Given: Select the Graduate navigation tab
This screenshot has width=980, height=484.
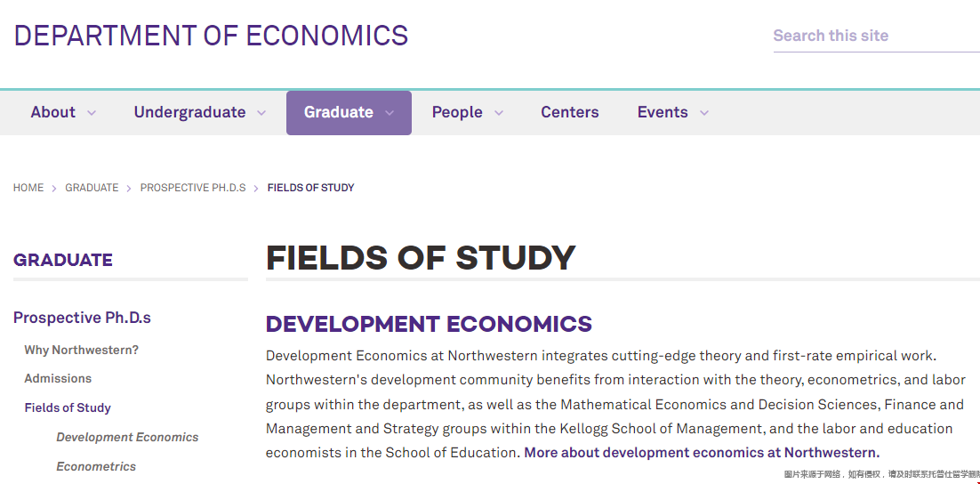Looking at the screenshot, I should [349, 113].
